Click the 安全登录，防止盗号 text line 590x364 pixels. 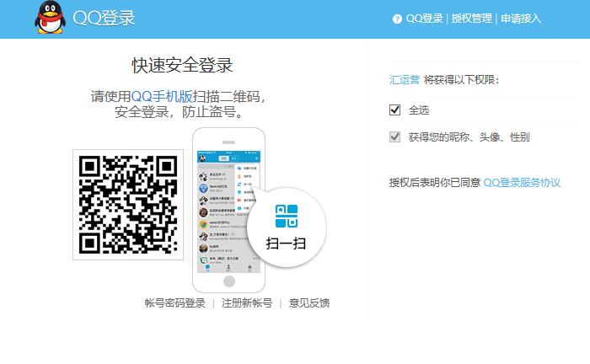click(x=179, y=112)
